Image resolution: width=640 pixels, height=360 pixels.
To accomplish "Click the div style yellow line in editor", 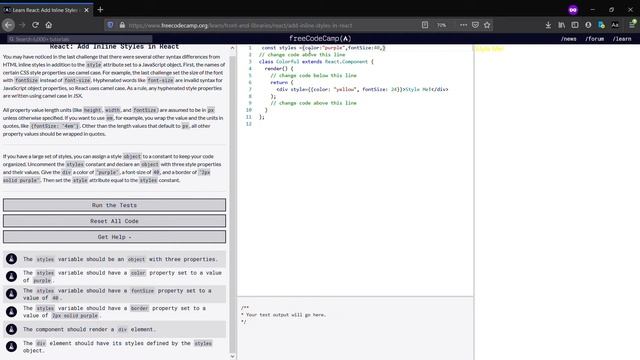I will click(x=362, y=89).
